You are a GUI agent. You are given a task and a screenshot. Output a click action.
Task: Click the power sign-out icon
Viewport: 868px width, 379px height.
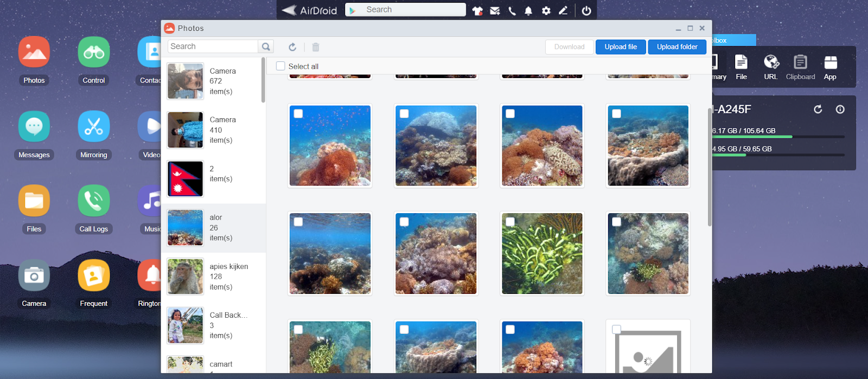[x=586, y=10]
